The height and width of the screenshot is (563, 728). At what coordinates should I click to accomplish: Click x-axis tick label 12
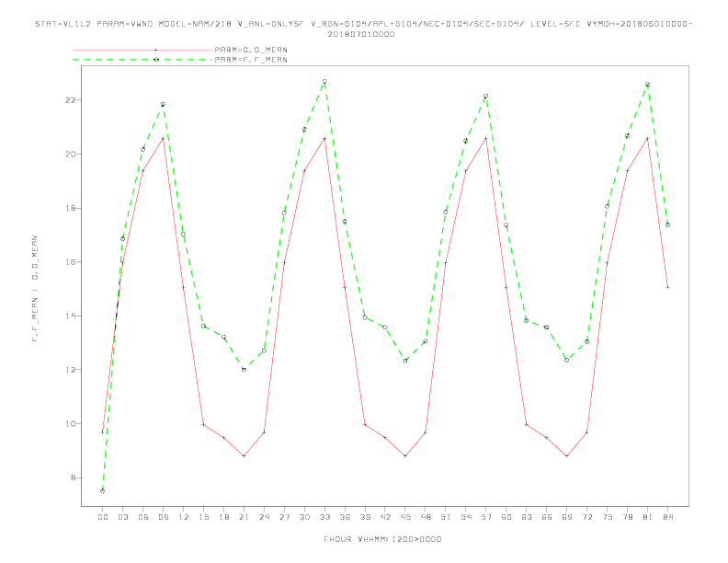[184, 517]
